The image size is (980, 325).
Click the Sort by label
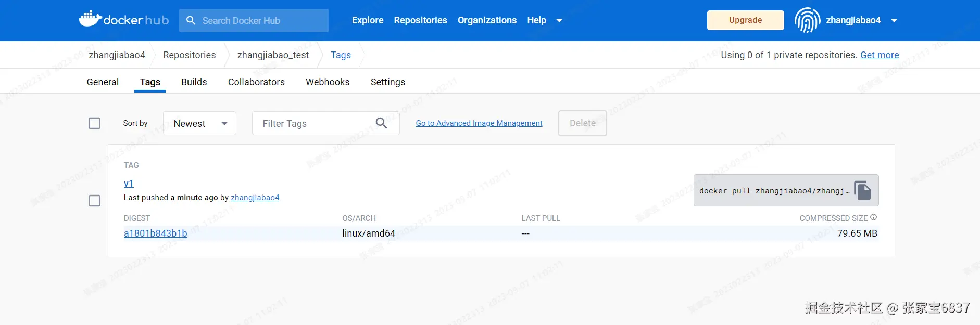(135, 123)
